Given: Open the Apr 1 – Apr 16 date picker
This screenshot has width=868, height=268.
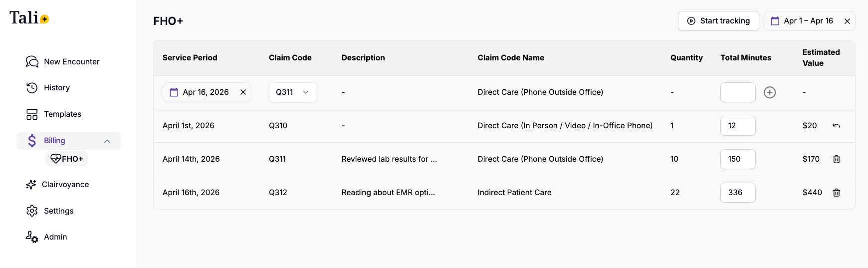Looking at the screenshot, I should click(803, 21).
